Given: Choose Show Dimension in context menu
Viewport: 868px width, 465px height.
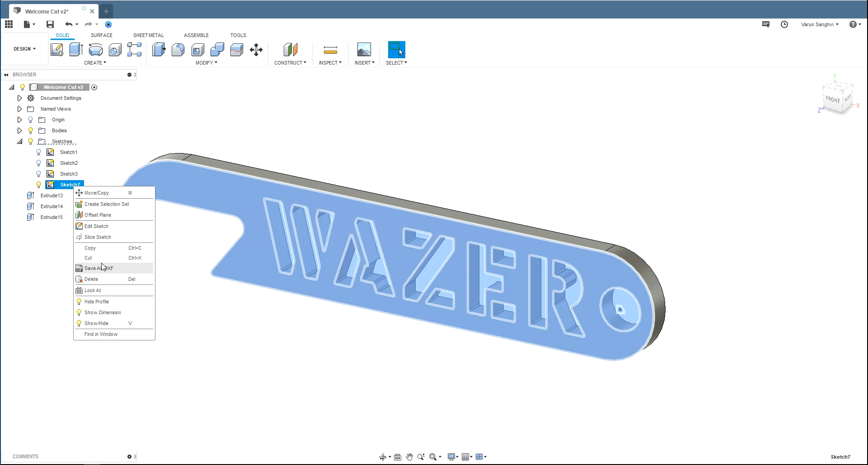Looking at the screenshot, I should pyautogui.click(x=114, y=312).
